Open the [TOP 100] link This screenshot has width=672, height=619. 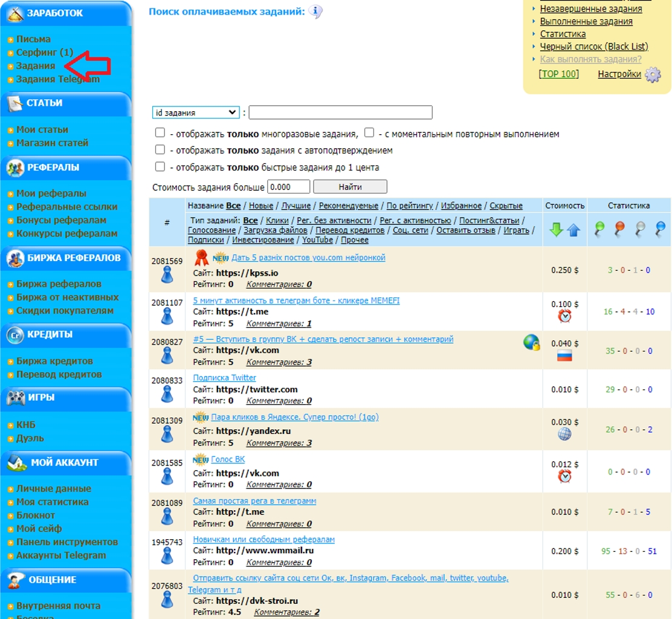click(x=559, y=74)
